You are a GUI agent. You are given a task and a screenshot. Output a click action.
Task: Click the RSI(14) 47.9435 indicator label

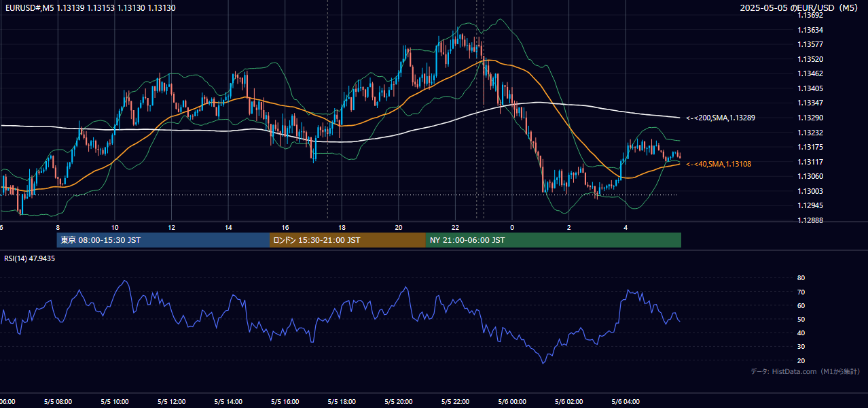(x=30, y=258)
